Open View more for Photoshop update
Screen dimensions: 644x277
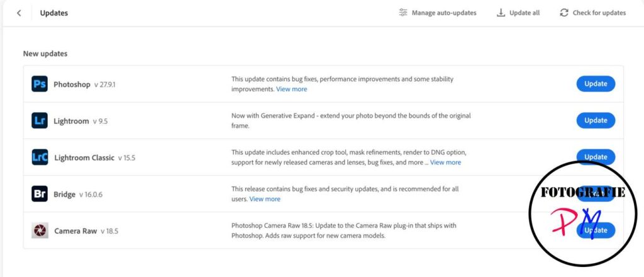(x=291, y=89)
